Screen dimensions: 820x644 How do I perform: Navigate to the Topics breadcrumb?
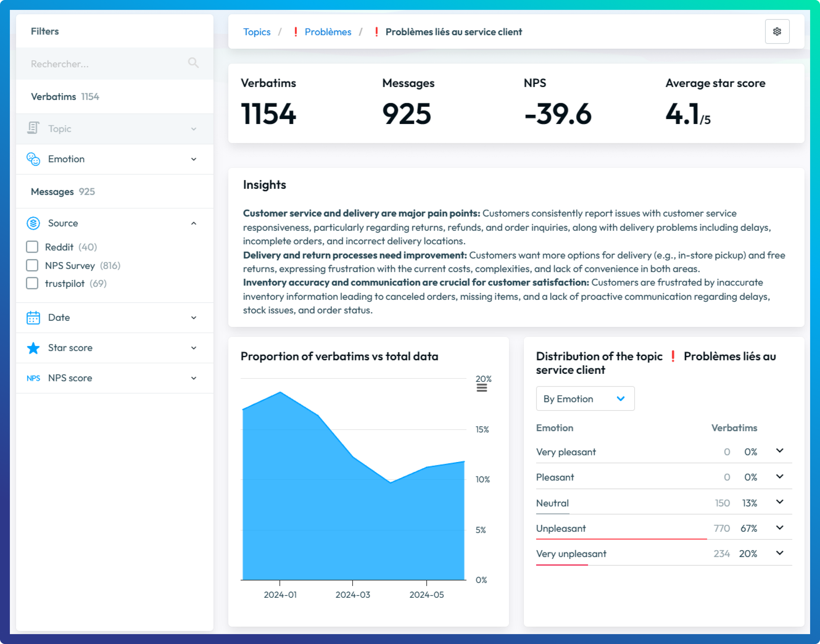point(257,32)
